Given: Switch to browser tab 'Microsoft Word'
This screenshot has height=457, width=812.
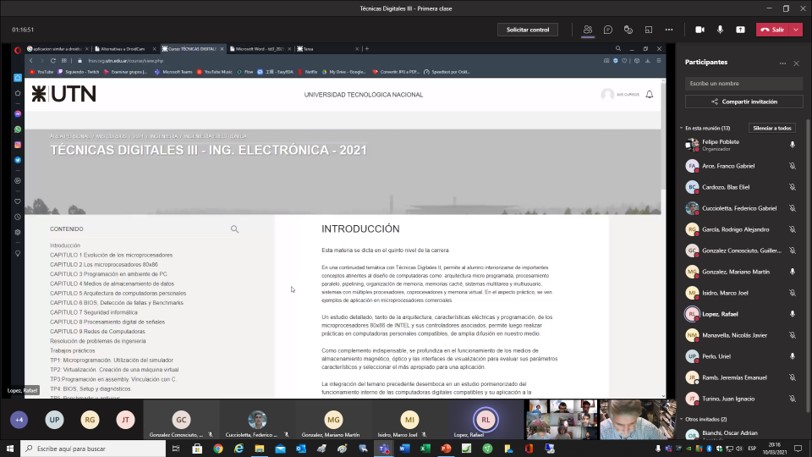Looking at the screenshot, I should [260, 49].
